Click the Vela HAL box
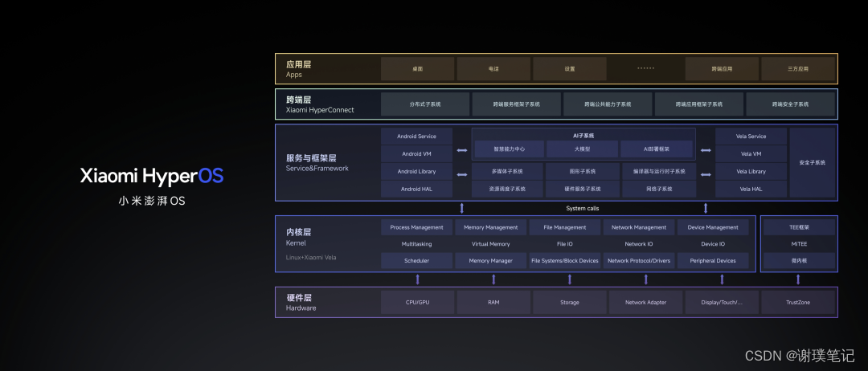 [x=751, y=189]
